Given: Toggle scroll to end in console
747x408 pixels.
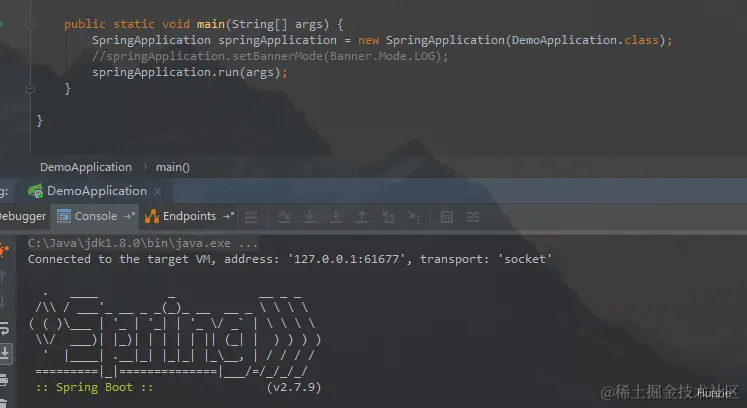Looking at the screenshot, I should pos(5,354).
